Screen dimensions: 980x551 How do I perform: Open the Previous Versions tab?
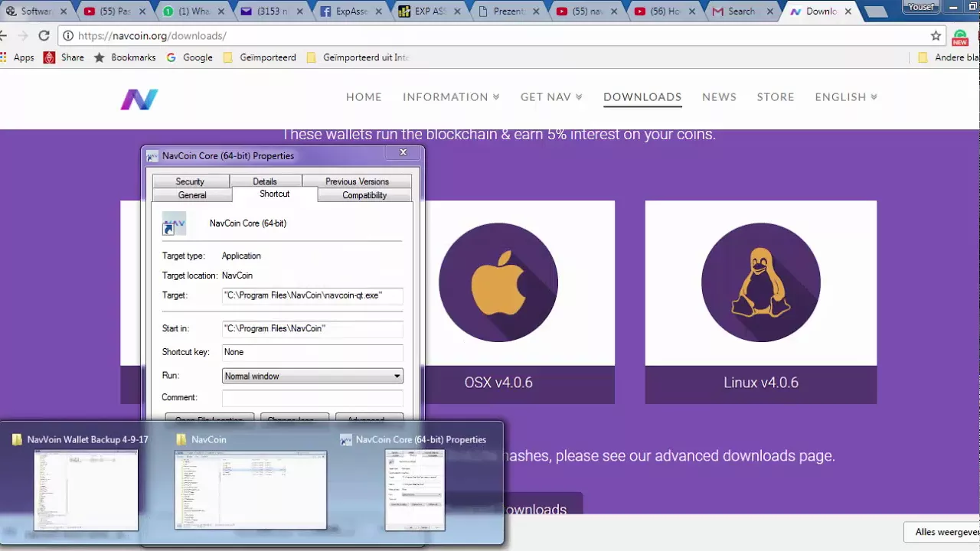click(x=357, y=181)
